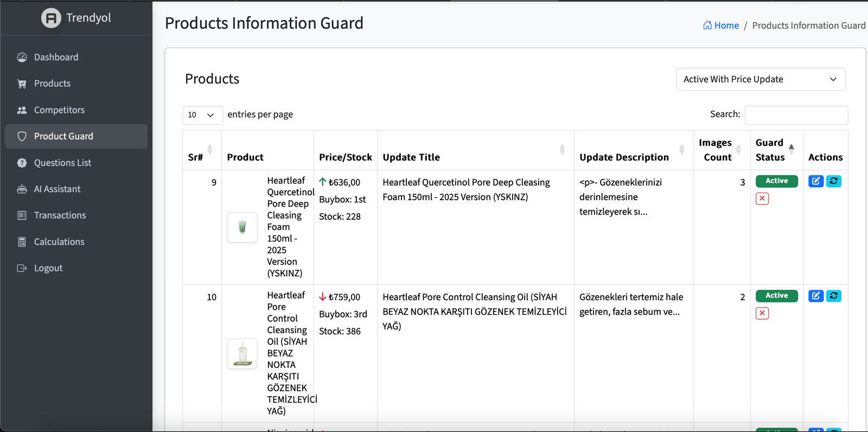Click the refresh icon for Quercetinol Foam row

(x=834, y=181)
